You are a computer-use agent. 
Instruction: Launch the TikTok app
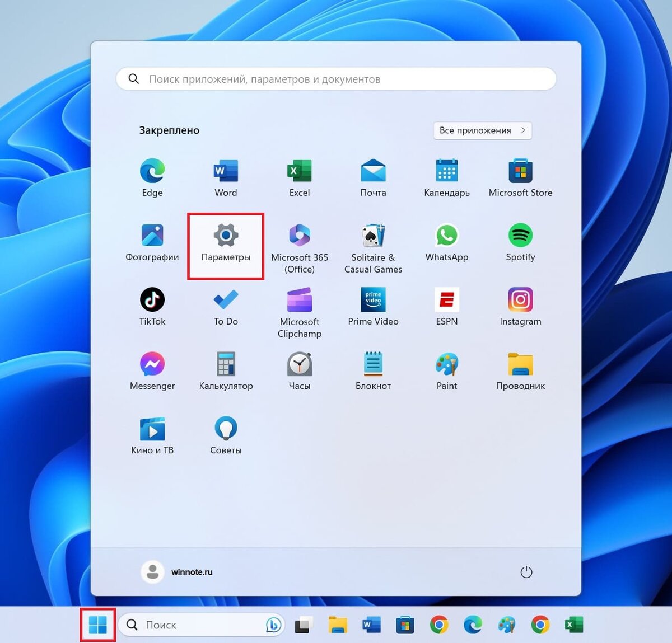pyautogui.click(x=152, y=307)
